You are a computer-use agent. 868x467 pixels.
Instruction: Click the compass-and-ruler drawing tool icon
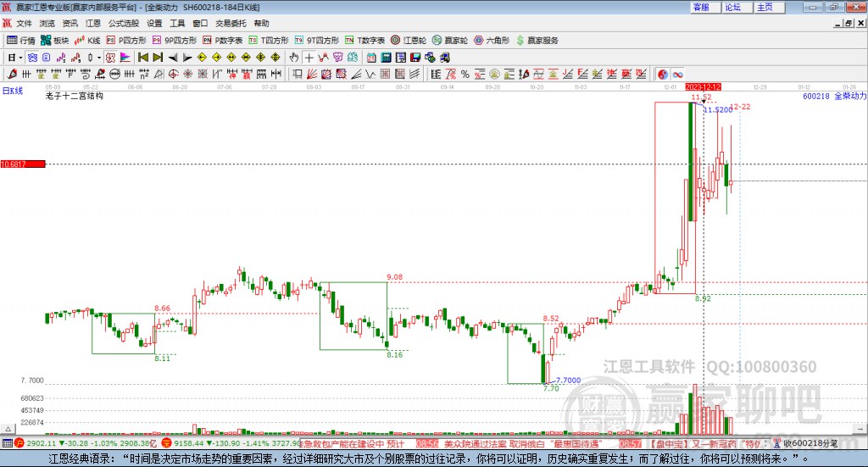tap(159, 74)
